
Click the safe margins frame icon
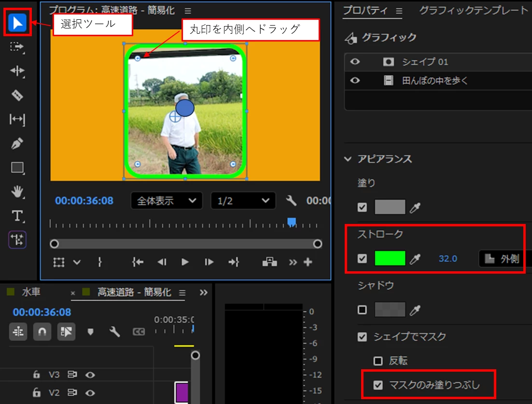[59, 262]
